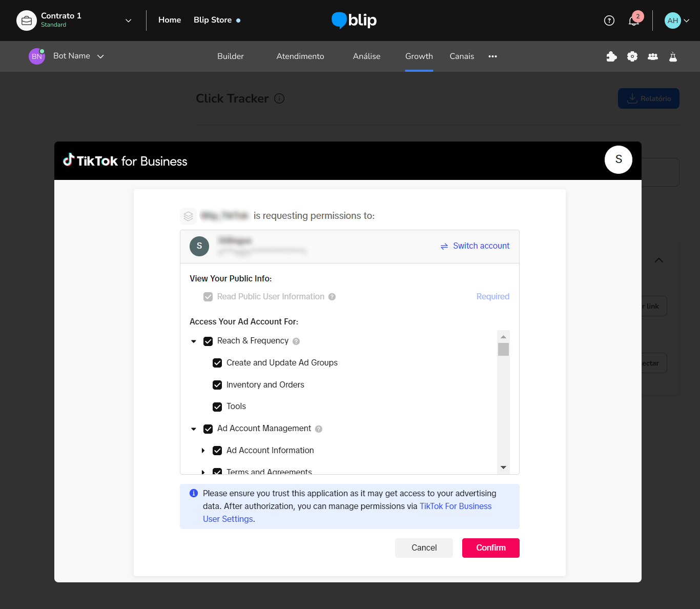
Task: Click the Contrato 1 briefcase icon
Action: tap(27, 21)
